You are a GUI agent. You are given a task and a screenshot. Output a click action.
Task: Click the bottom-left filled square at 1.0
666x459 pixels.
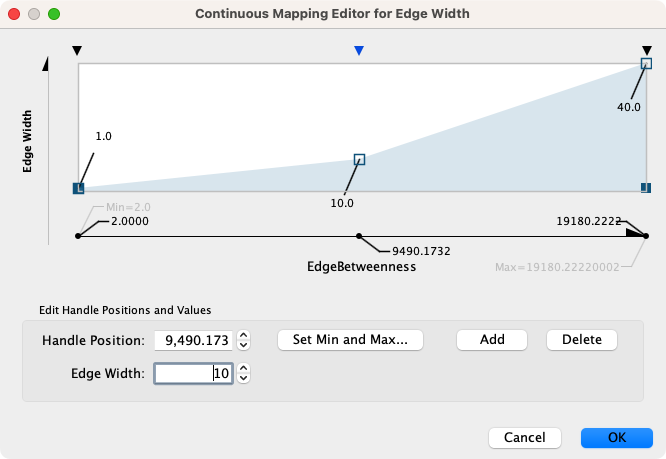tap(79, 188)
